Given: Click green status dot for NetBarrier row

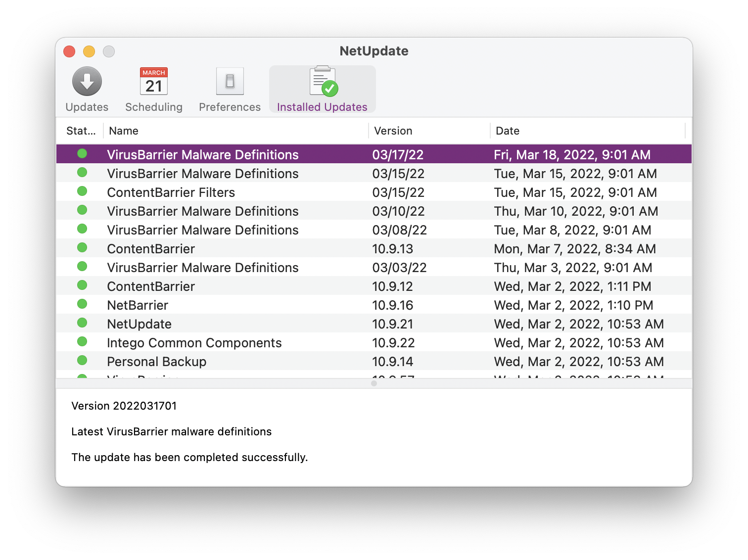Looking at the screenshot, I should click(x=82, y=304).
